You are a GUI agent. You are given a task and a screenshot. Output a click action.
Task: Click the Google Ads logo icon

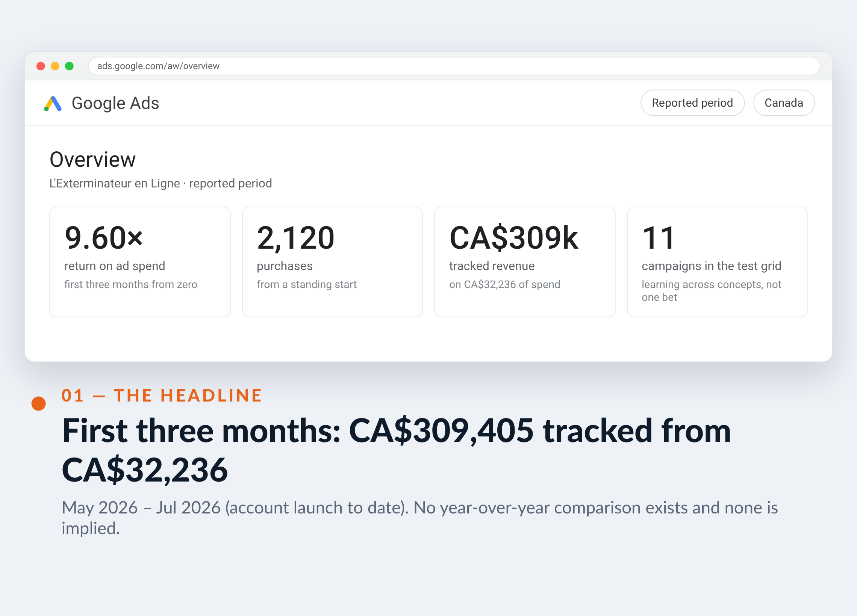pyautogui.click(x=53, y=104)
